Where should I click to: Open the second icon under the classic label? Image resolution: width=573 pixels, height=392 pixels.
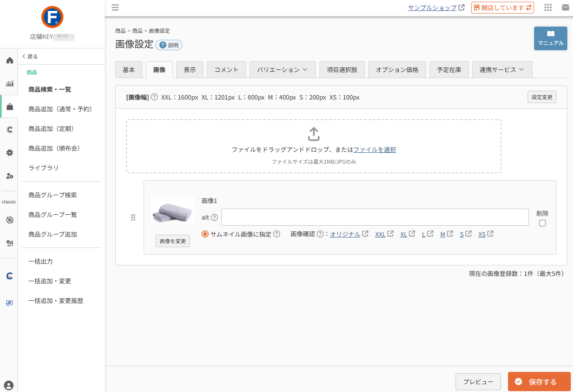10,243
